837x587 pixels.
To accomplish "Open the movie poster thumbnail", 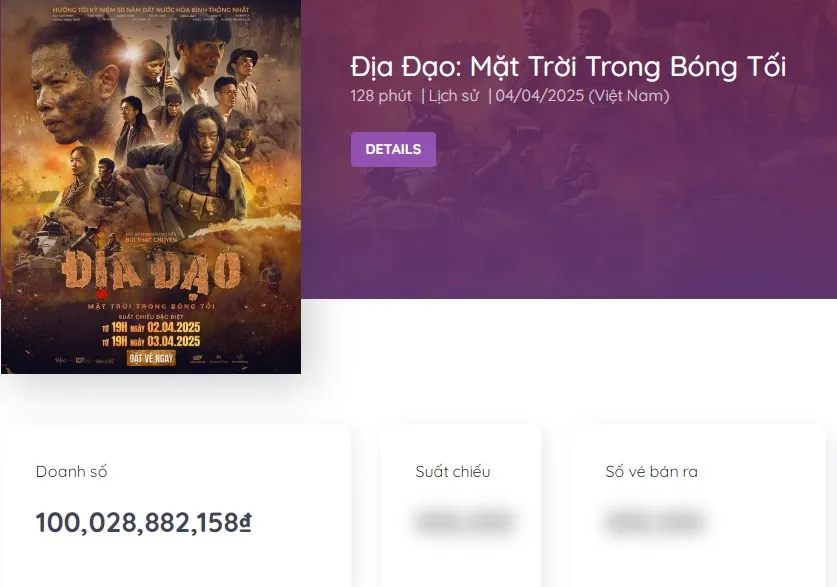I will pyautogui.click(x=152, y=186).
